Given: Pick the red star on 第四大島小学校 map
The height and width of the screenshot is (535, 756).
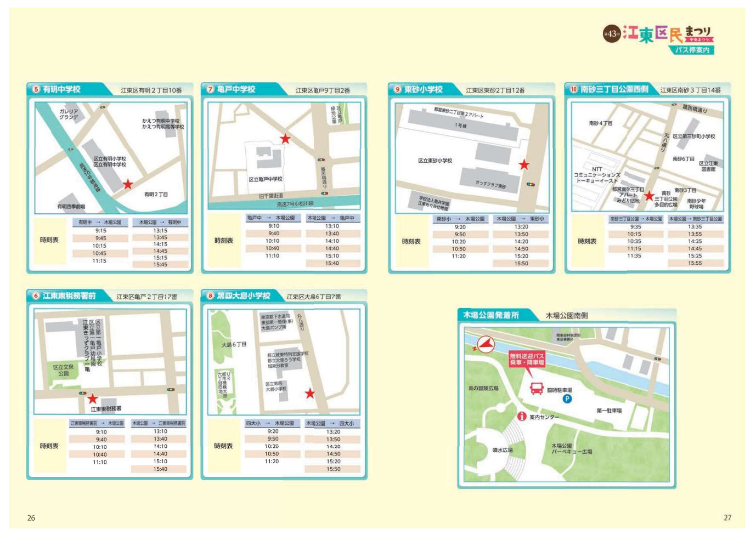Looking at the screenshot, I should 310,393.
